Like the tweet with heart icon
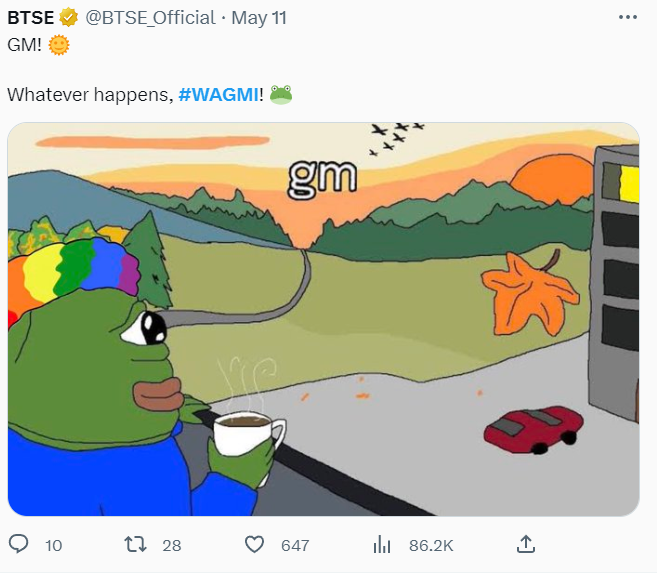 tap(254, 545)
